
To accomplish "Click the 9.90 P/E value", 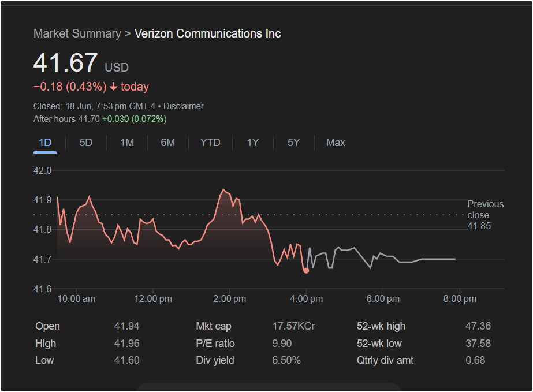I will click(282, 344).
